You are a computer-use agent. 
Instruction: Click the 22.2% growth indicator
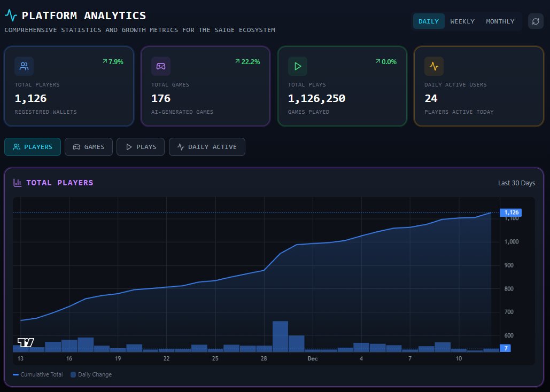pos(247,62)
